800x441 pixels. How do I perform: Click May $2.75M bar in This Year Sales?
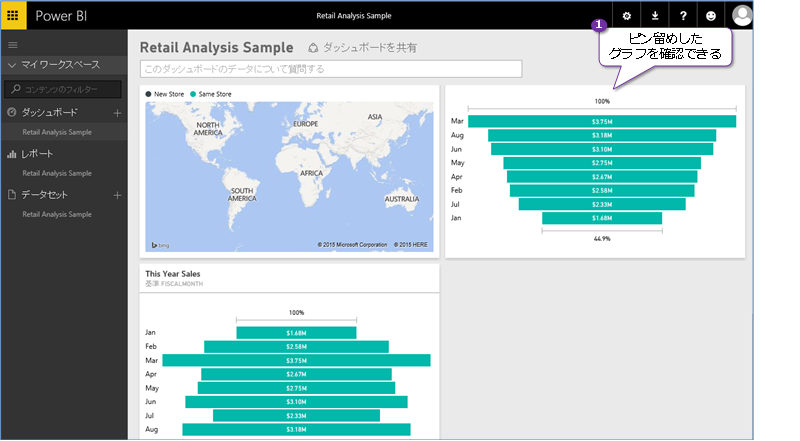point(296,388)
